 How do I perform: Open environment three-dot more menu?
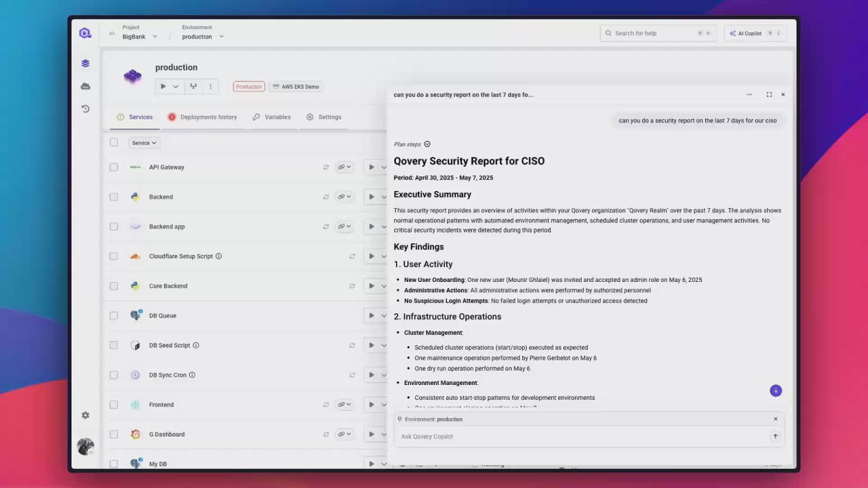point(210,86)
